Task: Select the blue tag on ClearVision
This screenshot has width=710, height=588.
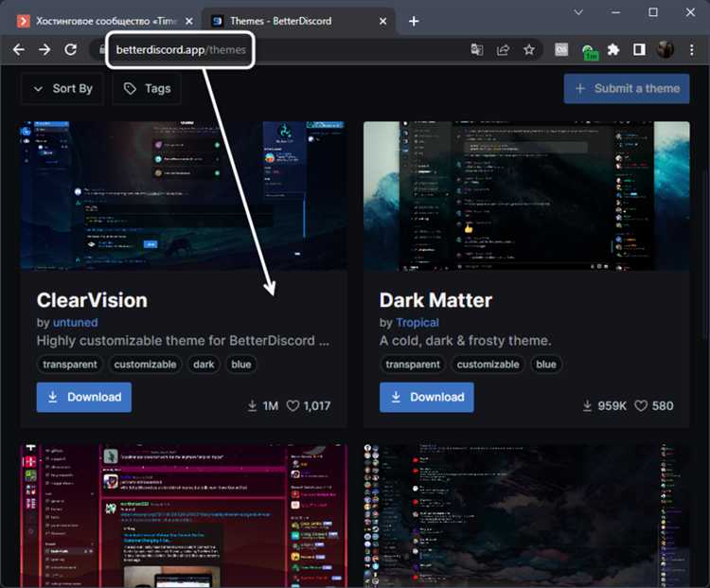Action: (240, 365)
